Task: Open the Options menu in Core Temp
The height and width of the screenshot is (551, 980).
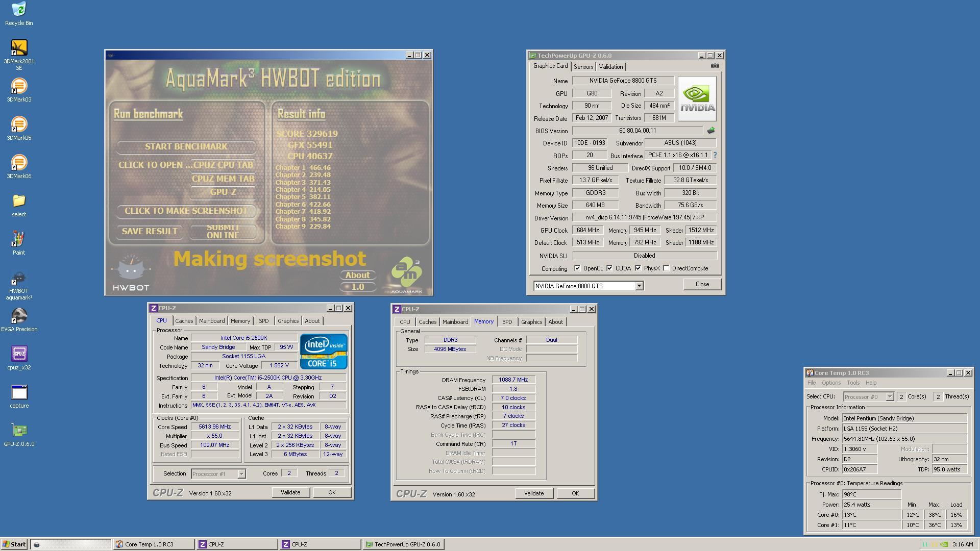Action: click(x=831, y=383)
